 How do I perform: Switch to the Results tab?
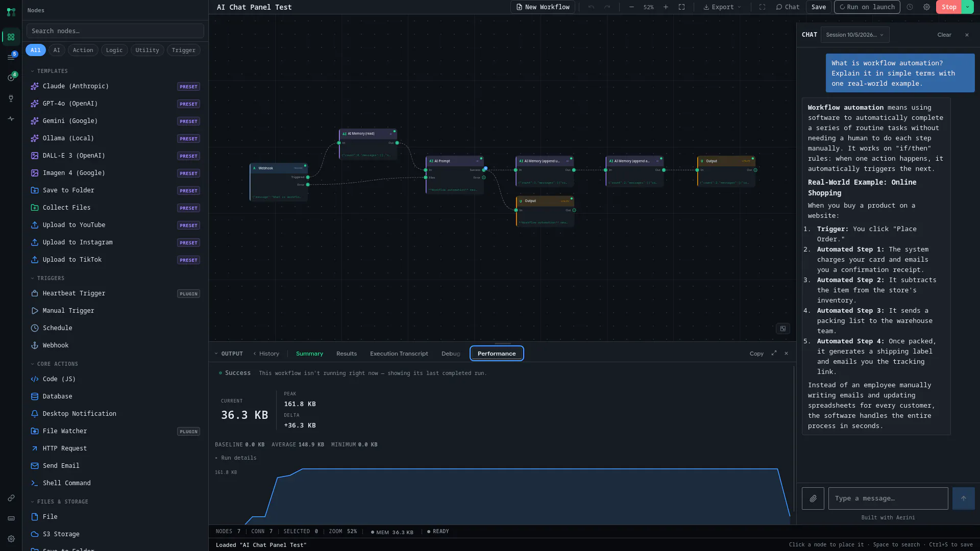click(x=347, y=354)
